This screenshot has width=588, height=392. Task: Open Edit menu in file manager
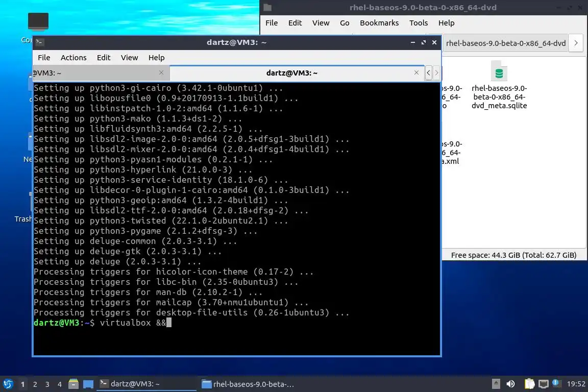(295, 23)
